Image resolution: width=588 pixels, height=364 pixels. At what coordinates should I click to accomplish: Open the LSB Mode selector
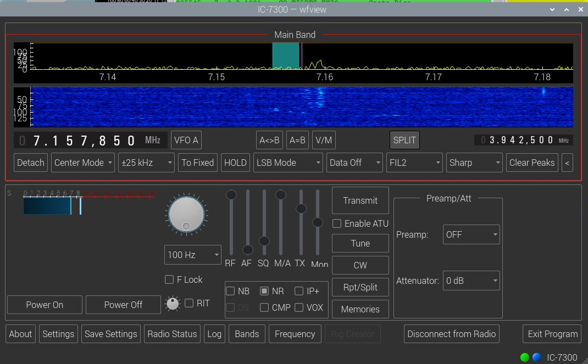point(288,163)
